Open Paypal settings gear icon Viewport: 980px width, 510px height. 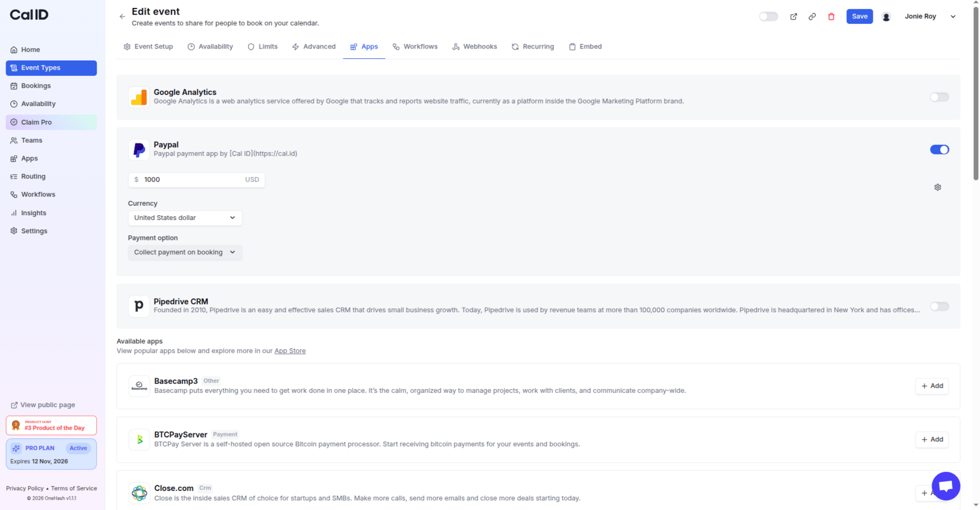tap(938, 187)
